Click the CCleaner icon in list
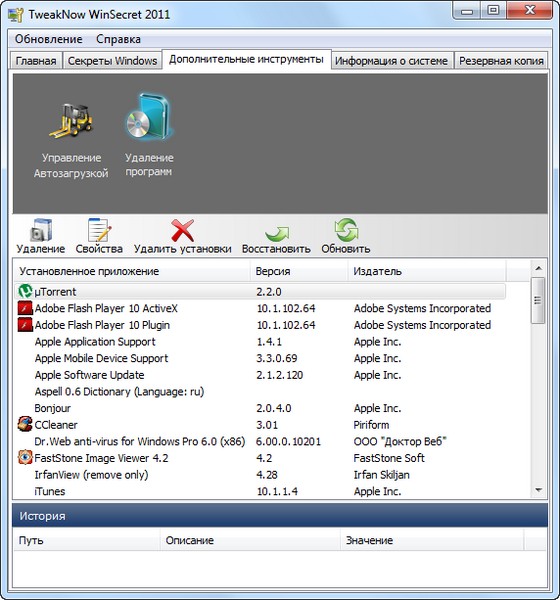Viewport: 560px width, 600px height. 25,424
